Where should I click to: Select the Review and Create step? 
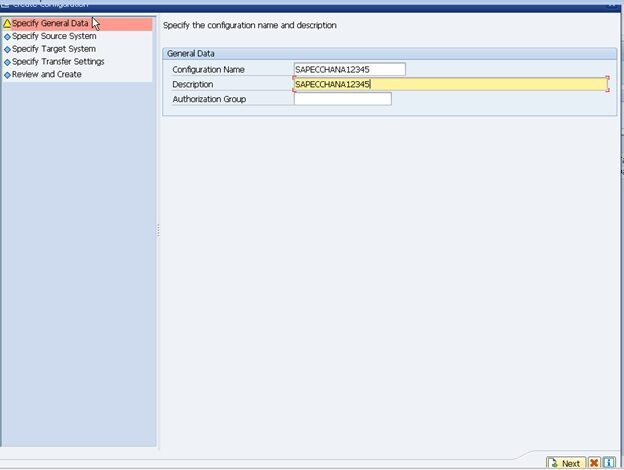pyautogui.click(x=47, y=75)
